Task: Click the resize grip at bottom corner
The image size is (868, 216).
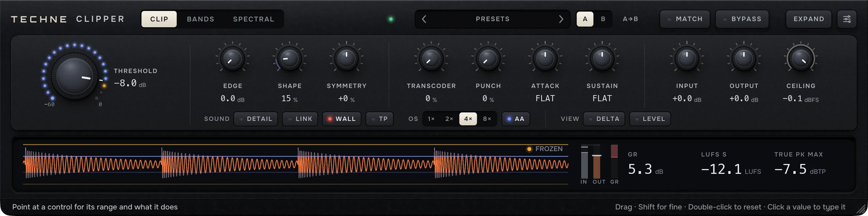Action: [861, 209]
